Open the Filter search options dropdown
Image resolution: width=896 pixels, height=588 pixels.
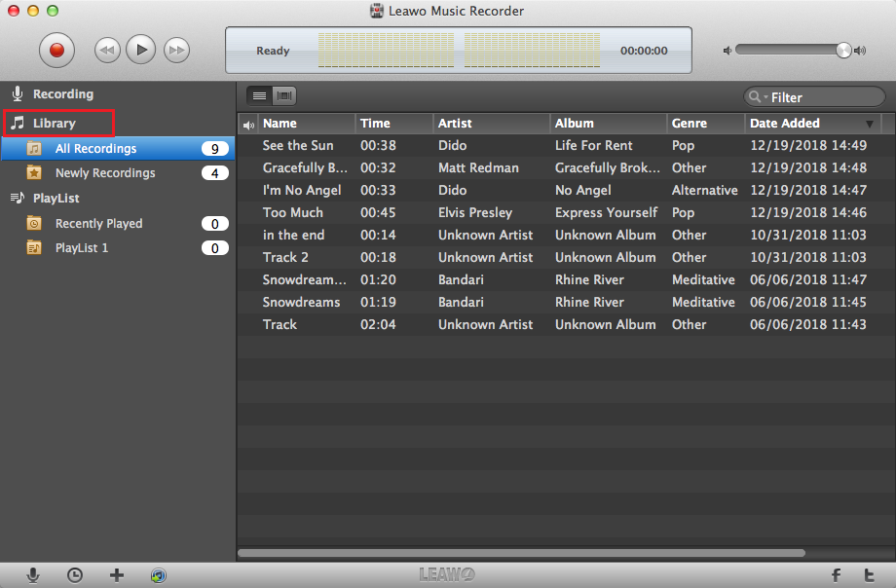758,97
